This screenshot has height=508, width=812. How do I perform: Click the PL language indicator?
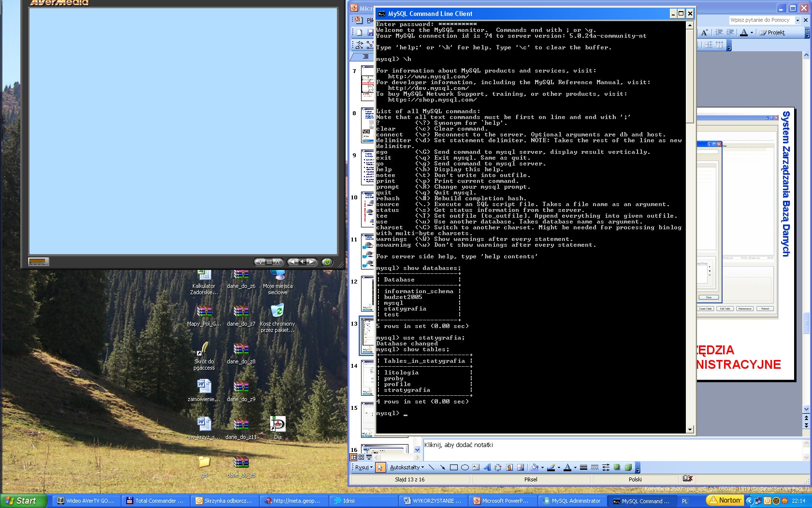coord(684,501)
